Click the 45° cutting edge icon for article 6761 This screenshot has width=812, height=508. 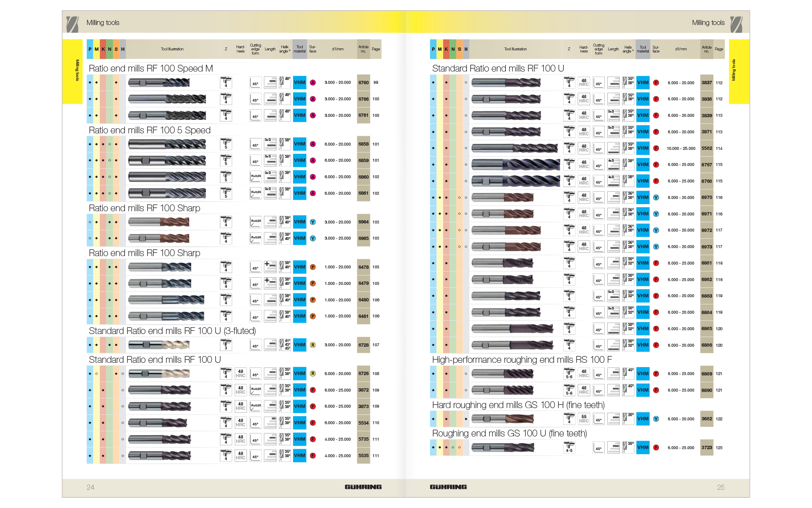(255, 116)
